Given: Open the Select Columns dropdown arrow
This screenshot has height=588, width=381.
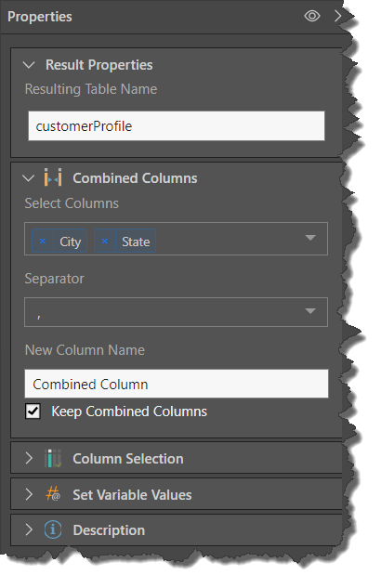Looking at the screenshot, I should 310,238.
